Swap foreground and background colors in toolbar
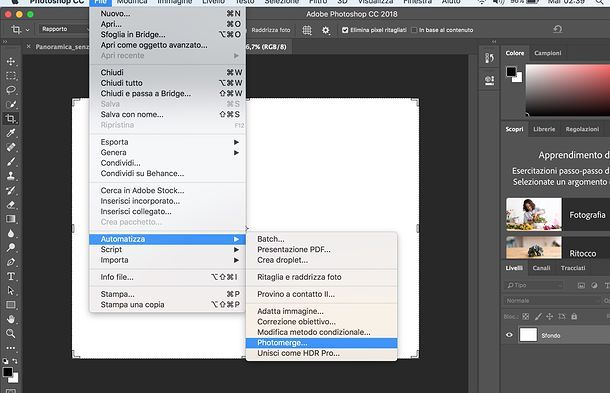The image size is (610, 393). [15, 361]
